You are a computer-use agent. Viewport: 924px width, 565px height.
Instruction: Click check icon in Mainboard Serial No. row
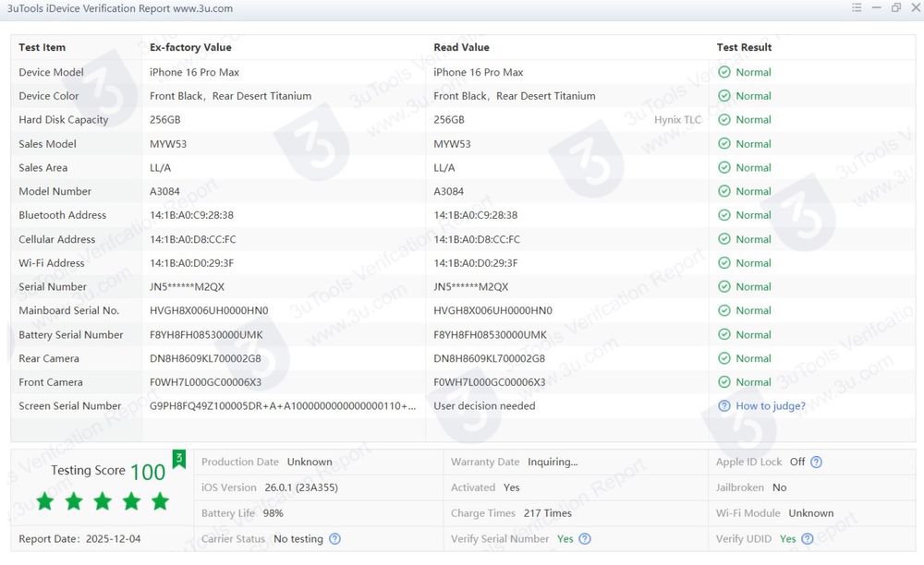[x=724, y=310]
